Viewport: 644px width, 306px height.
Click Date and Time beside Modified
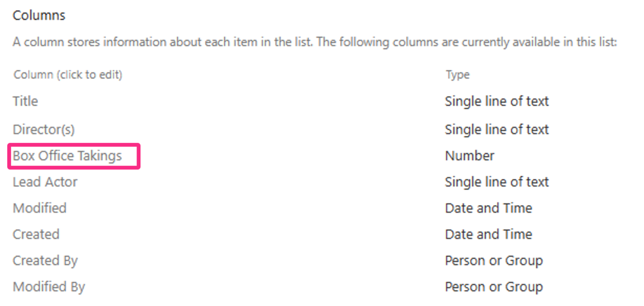488,208
